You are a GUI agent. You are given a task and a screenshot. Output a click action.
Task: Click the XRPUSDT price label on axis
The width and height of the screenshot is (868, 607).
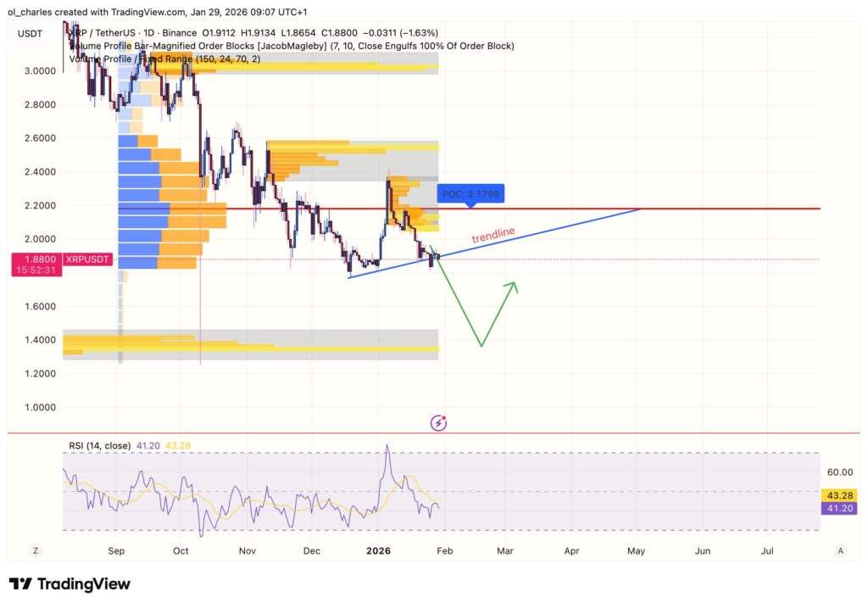pos(86,259)
